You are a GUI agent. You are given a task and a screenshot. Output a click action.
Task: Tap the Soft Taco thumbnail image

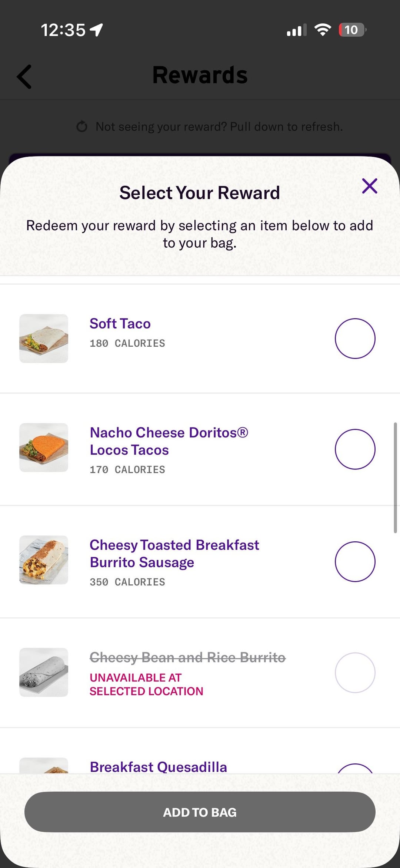coord(44,339)
